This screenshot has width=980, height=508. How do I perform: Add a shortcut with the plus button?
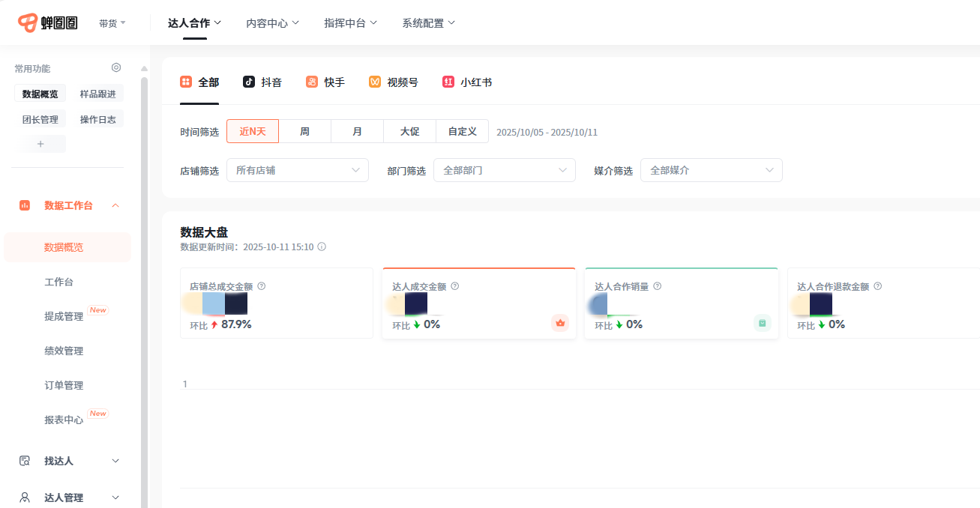click(x=40, y=144)
